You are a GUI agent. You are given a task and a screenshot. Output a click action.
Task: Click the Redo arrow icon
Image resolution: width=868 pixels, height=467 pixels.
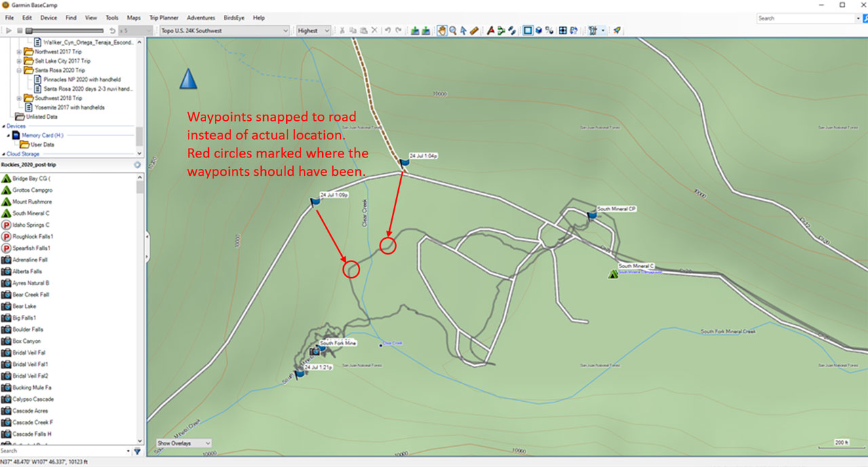(x=399, y=31)
